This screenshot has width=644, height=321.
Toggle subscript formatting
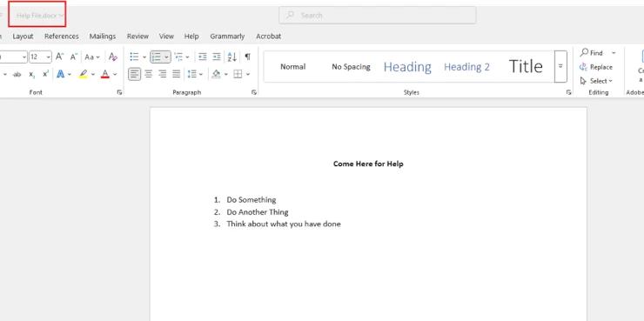tap(31, 74)
